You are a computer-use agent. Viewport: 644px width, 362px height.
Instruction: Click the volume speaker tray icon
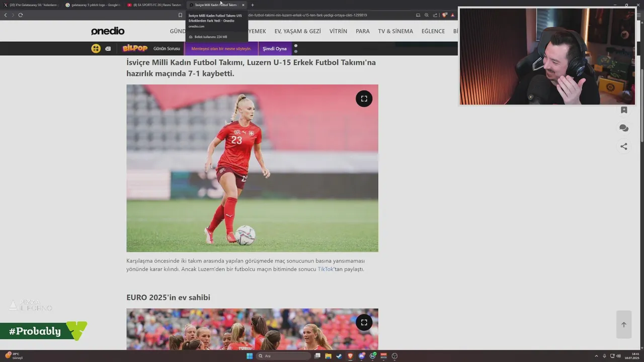tap(618, 356)
